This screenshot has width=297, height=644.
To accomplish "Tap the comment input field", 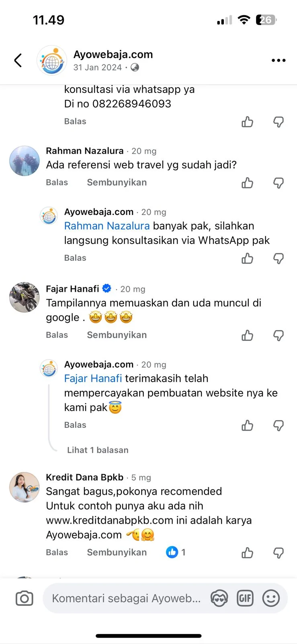I will coord(126,599).
